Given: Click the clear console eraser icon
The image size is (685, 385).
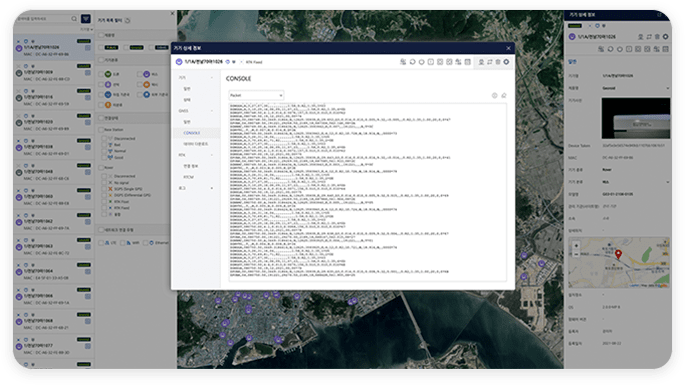Looking at the screenshot, I should (504, 95).
